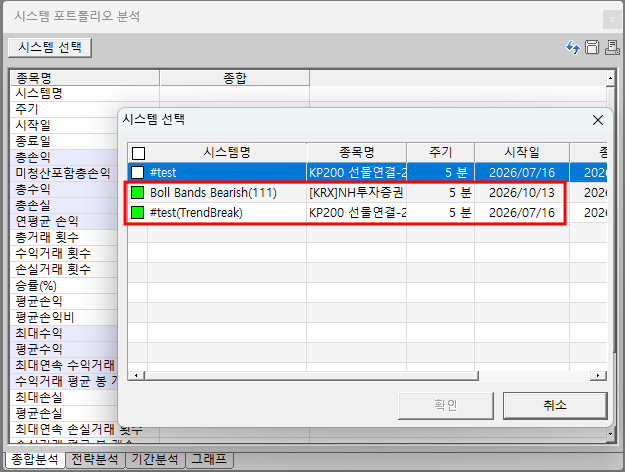Check the #test system row checkbox

point(138,173)
